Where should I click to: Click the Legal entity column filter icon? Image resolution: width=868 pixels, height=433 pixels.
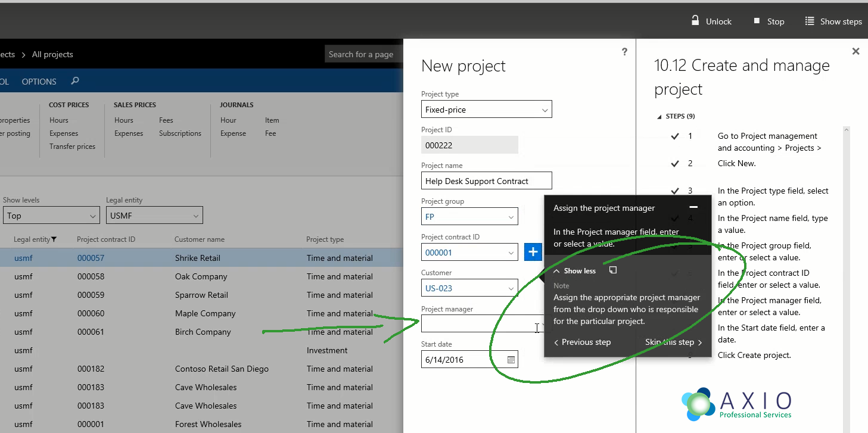pyautogui.click(x=54, y=239)
